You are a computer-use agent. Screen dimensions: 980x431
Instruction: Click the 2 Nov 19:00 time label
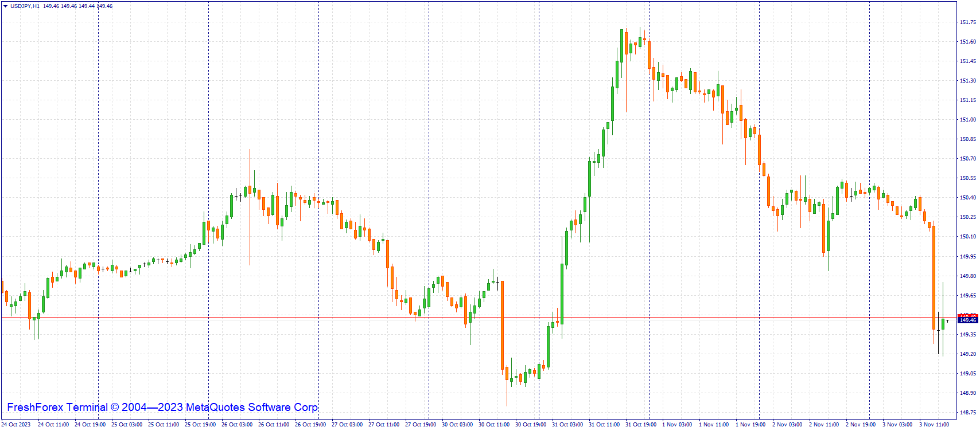pos(861,425)
